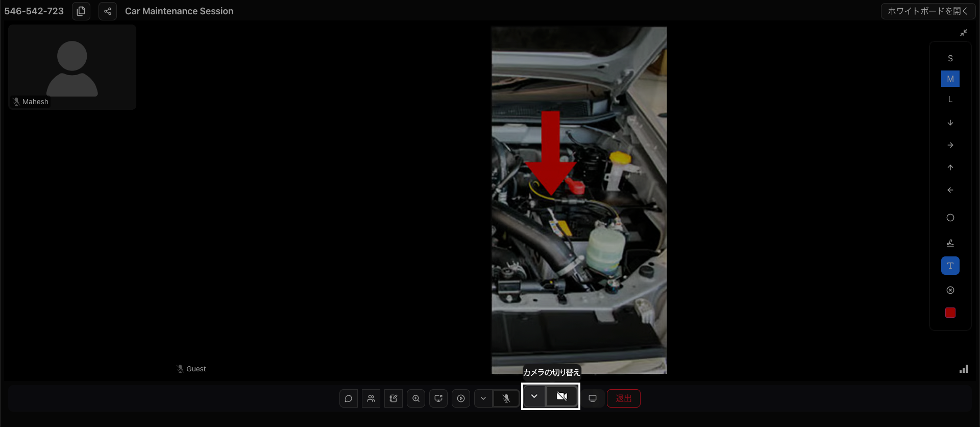Turn on the camera
Viewport: 980px width, 427px height.
[x=561, y=396]
